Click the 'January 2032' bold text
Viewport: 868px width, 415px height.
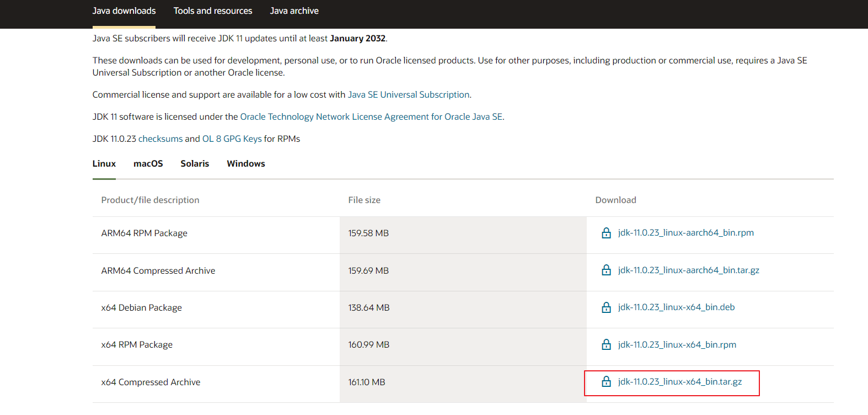[x=357, y=39]
